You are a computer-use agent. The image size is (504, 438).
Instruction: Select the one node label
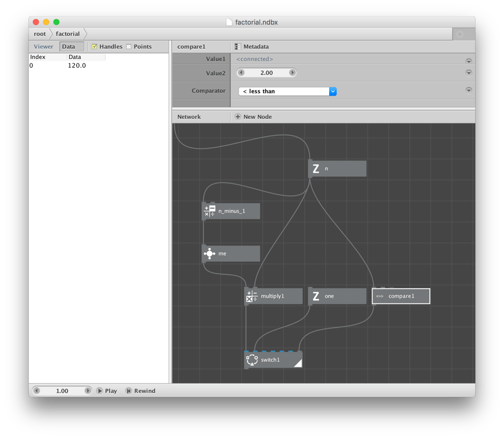tap(329, 296)
